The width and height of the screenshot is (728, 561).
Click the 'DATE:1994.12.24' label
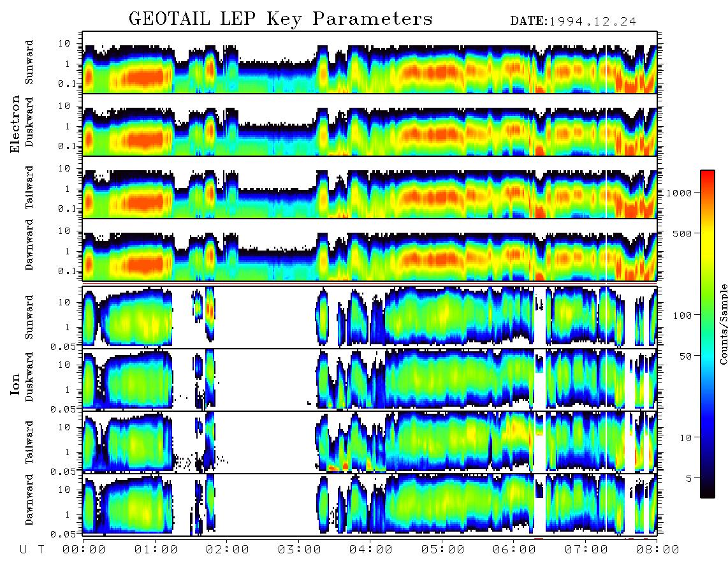(573, 21)
